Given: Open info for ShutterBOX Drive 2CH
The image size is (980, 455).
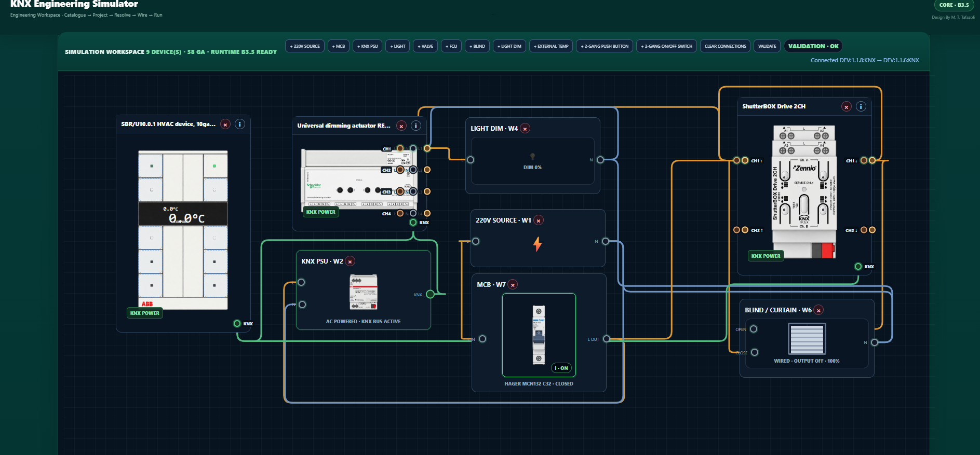Looking at the screenshot, I should coord(861,107).
